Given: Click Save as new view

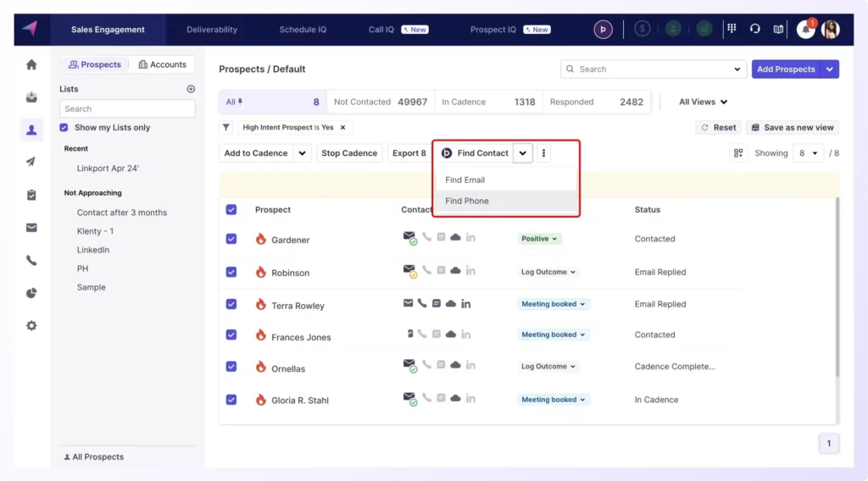Looking at the screenshot, I should (793, 128).
